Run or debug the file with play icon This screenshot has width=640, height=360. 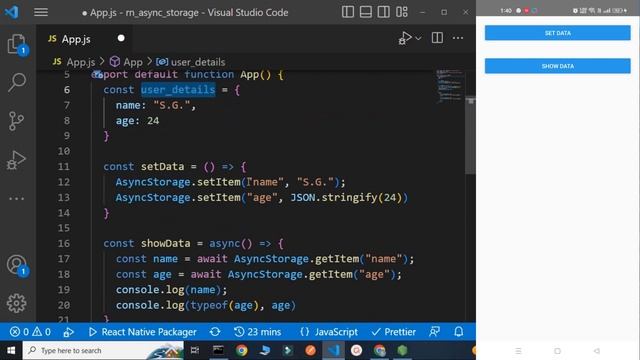405,38
